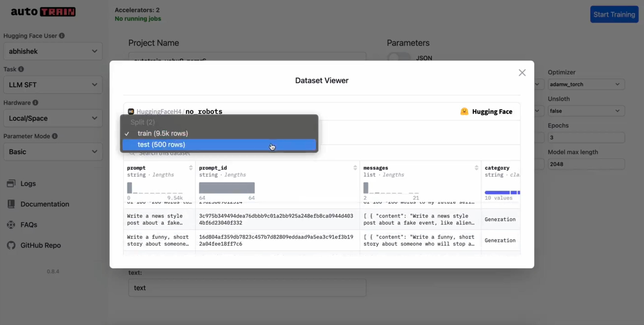Expand the Hardware dropdown Local/Space

tap(53, 118)
